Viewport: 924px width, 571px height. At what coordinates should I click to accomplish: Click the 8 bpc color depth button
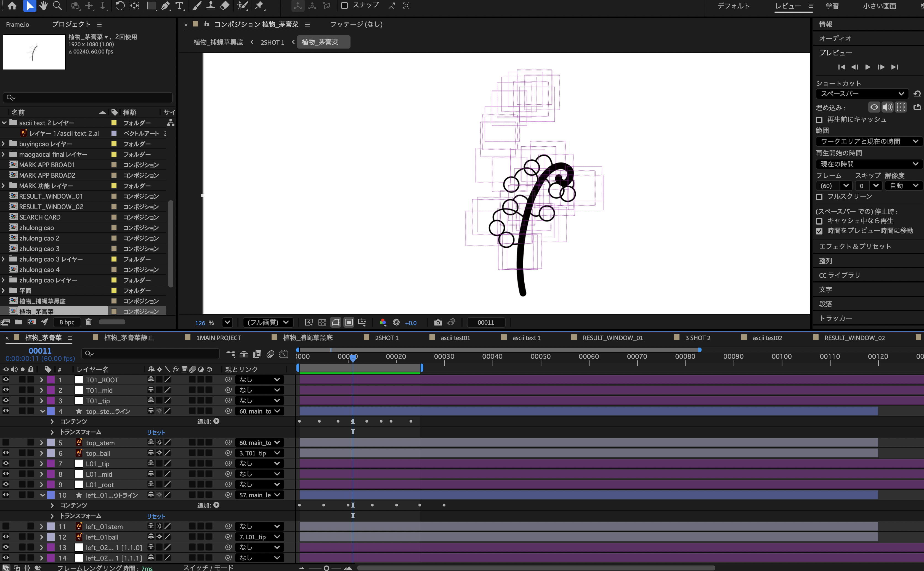pos(67,322)
